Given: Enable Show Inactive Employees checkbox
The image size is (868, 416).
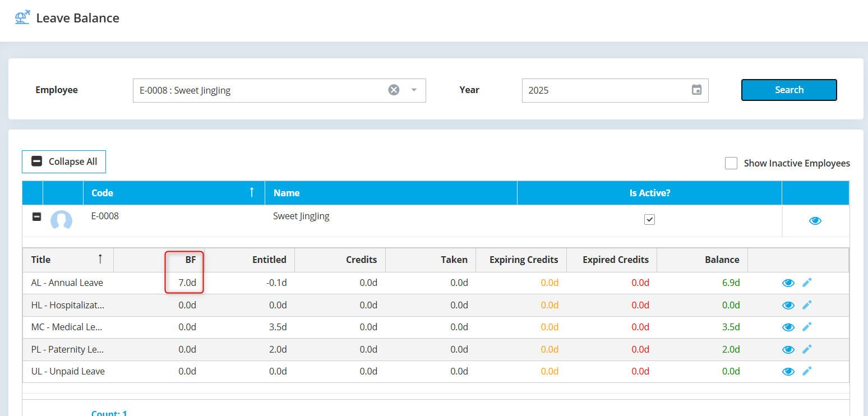Looking at the screenshot, I should (x=731, y=163).
